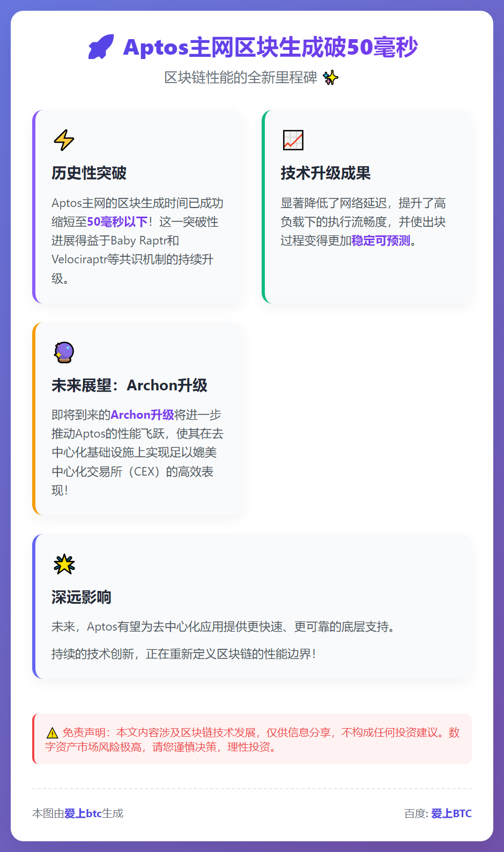Click the lightning bolt icon in 历史性突破 card

[x=64, y=140]
